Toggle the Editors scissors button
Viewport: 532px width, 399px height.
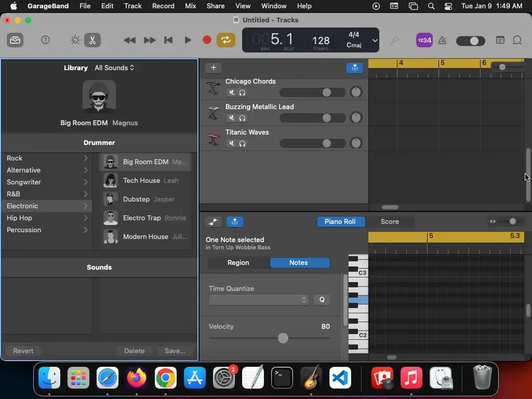(x=92, y=40)
